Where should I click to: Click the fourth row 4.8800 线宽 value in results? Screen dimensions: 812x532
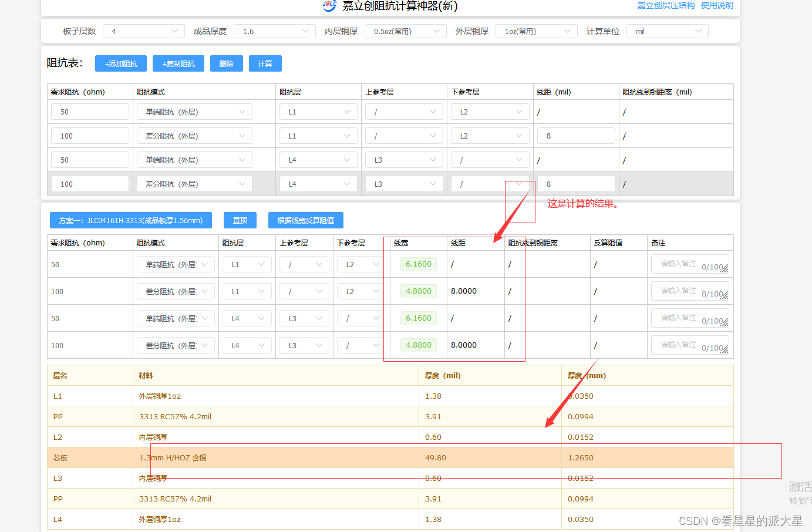pos(419,345)
